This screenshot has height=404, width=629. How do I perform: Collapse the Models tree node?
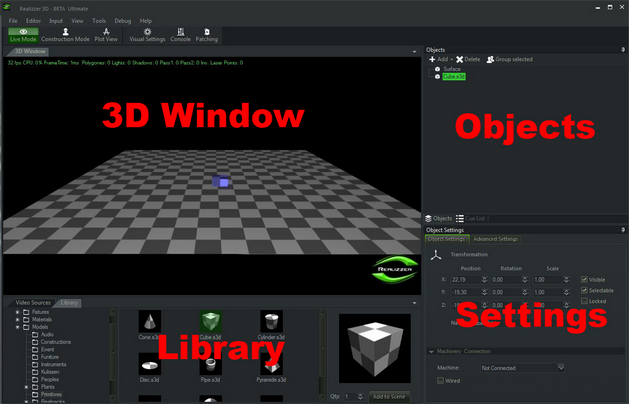pos(17,327)
